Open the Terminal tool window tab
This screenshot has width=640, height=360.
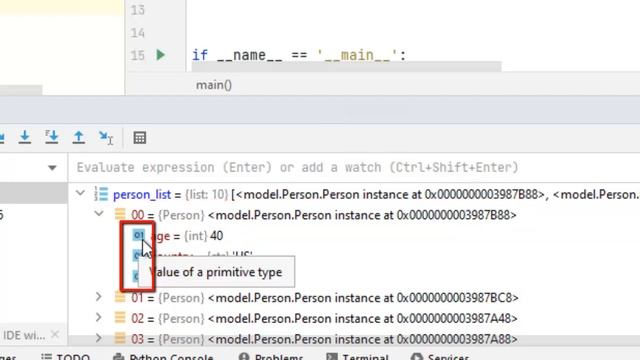coord(357,356)
